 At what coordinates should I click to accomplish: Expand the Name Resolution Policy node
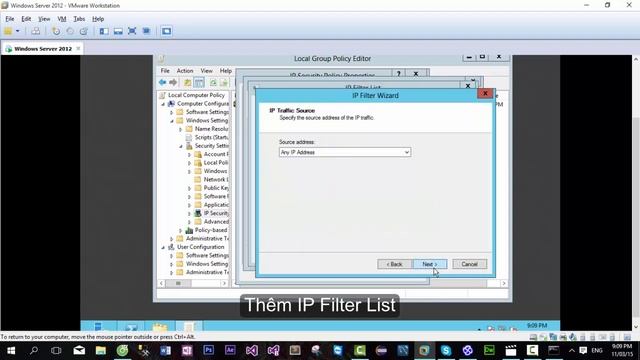pyautogui.click(x=180, y=129)
